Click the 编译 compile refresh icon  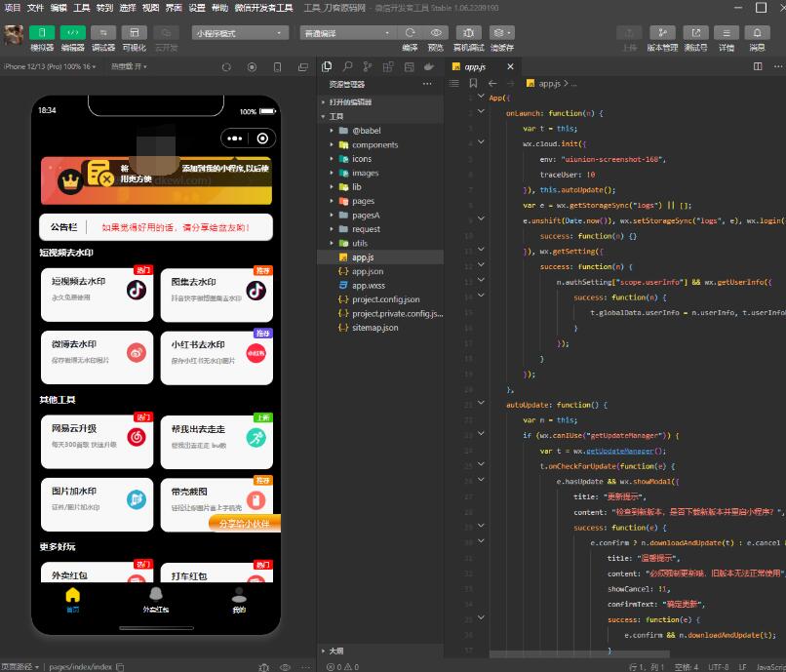click(410, 33)
